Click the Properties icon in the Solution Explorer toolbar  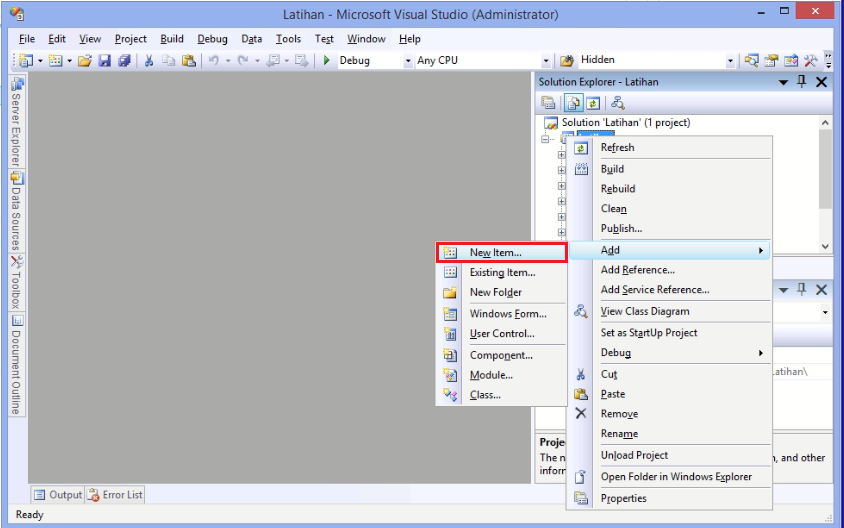click(548, 102)
